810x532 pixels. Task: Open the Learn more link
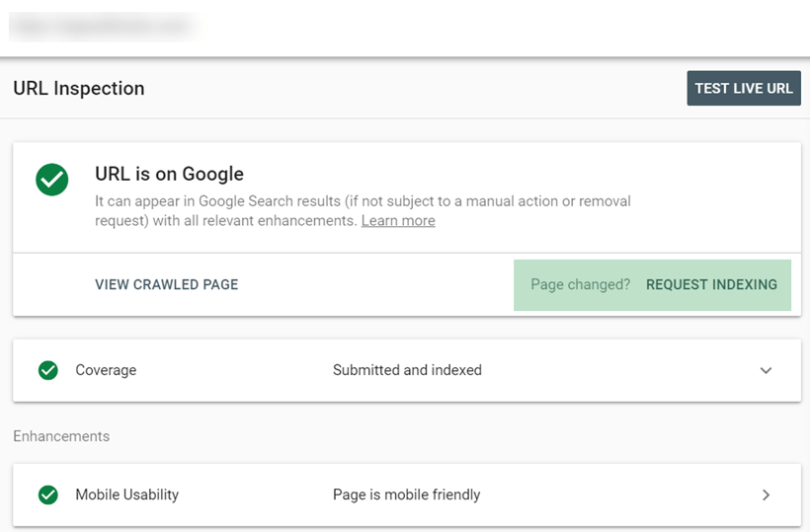398,221
